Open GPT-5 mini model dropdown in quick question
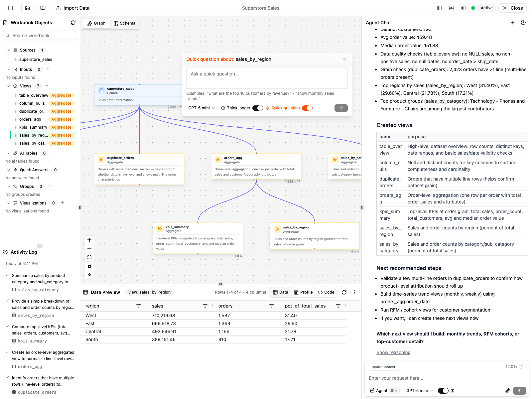This screenshot has height=399, width=532. click(x=202, y=108)
